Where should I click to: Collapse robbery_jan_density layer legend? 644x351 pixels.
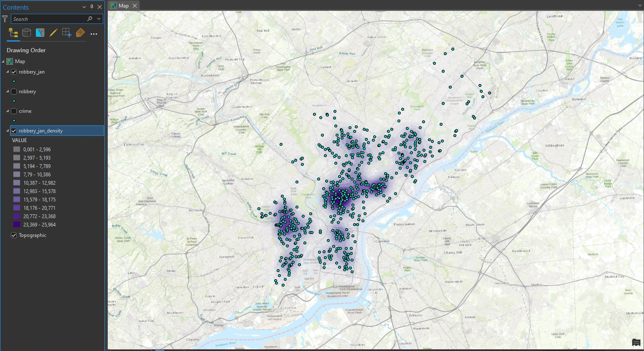(8, 131)
